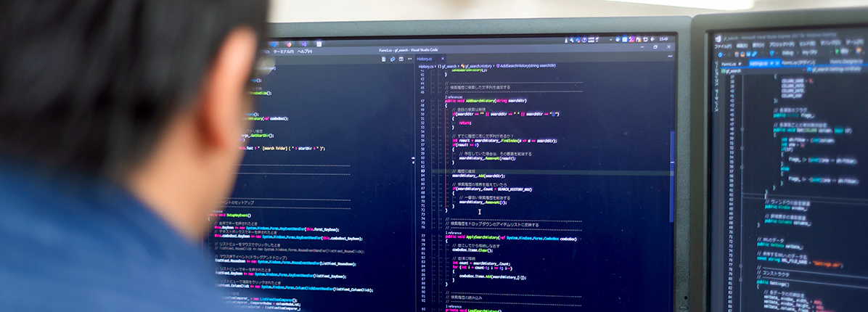Click the split editor icon in VS Code
This screenshot has height=312, width=868.
pos(401,59)
